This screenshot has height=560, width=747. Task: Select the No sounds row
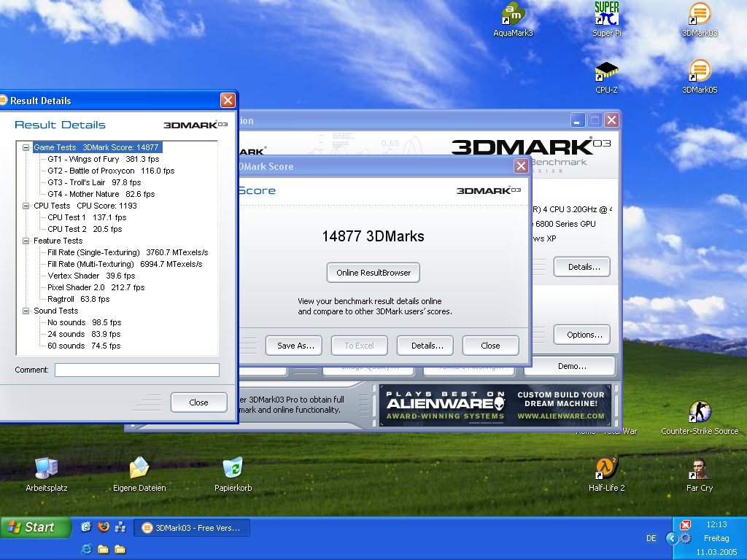click(85, 322)
